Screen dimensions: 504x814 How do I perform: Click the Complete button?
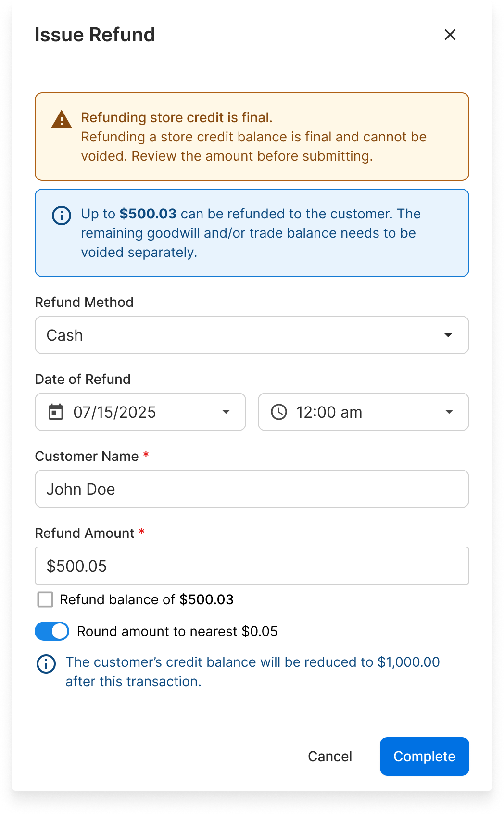[x=425, y=756]
